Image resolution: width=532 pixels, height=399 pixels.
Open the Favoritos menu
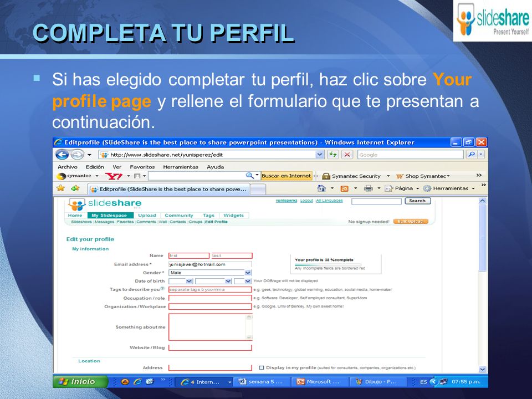(x=142, y=167)
